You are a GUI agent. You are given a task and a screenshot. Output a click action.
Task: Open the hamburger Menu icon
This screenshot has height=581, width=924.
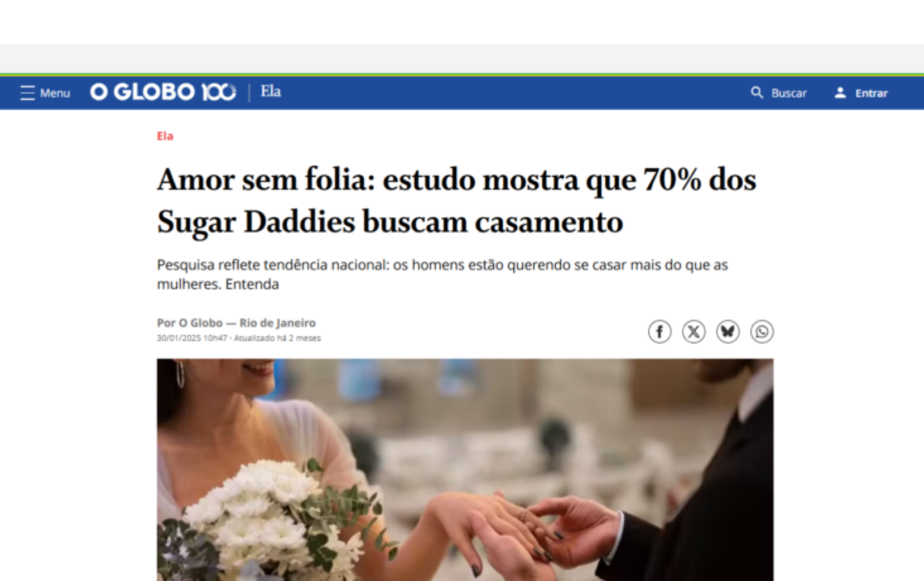(27, 93)
